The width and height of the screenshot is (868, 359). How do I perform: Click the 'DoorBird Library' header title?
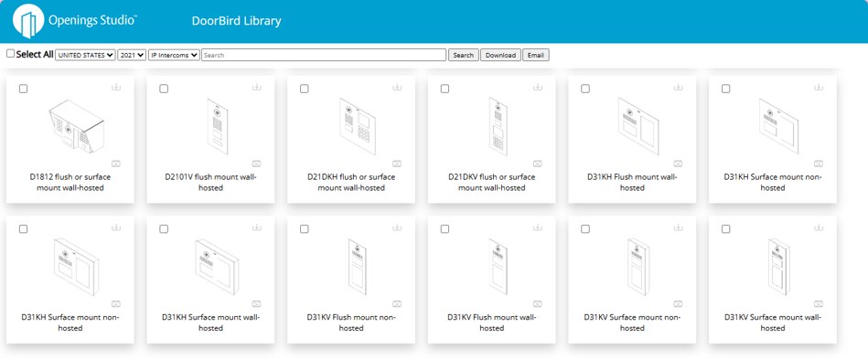pos(236,21)
